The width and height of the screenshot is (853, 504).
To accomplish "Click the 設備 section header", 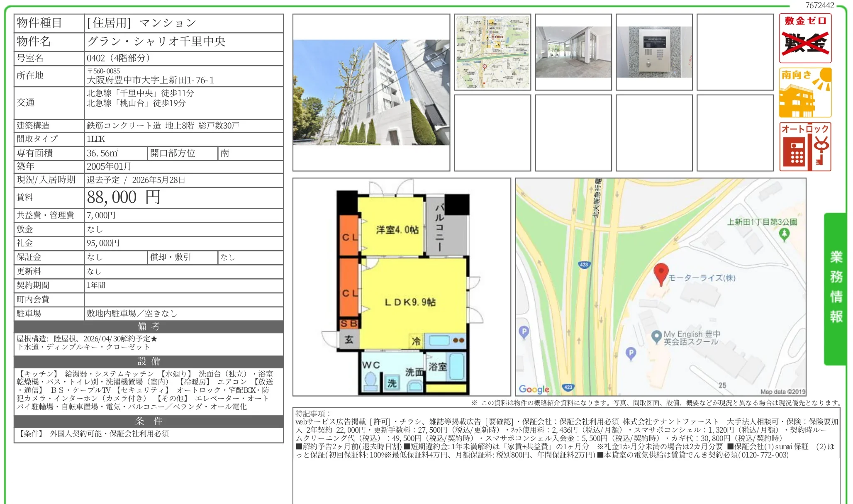I will [x=149, y=361].
